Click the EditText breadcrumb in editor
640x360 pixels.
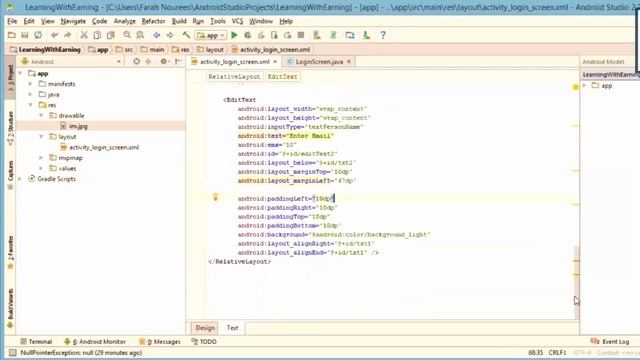click(282, 77)
